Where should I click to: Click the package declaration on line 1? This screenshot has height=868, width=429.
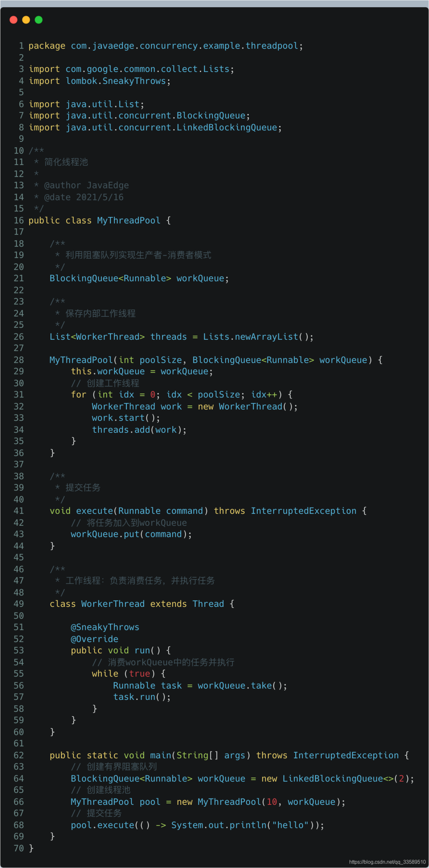pyautogui.click(x=165, y=46)
